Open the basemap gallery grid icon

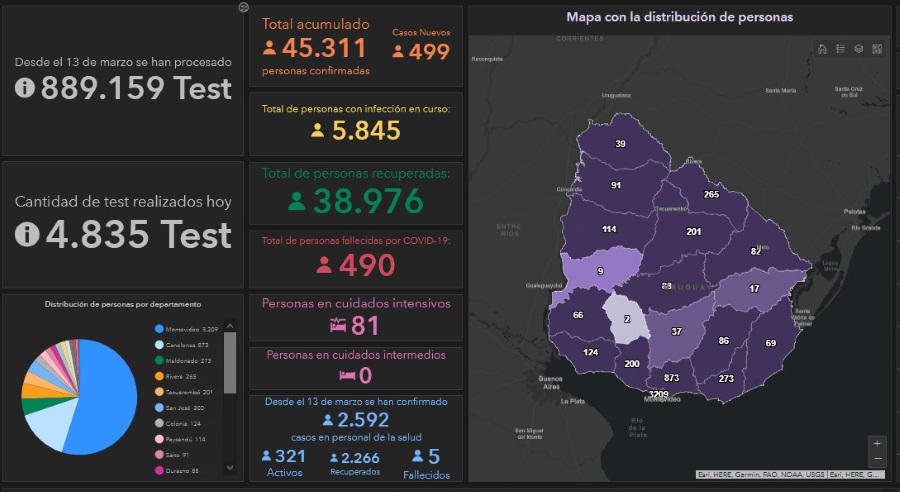[x=876, y=49]
